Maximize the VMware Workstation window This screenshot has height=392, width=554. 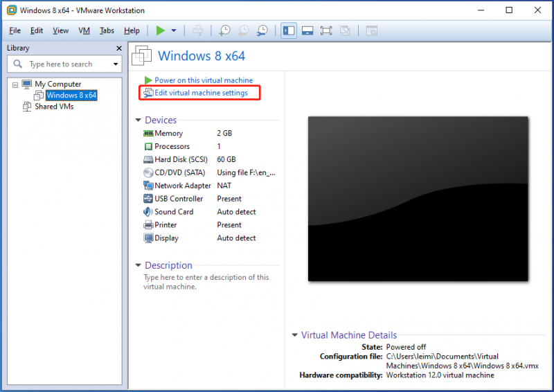tap(509, 10)
